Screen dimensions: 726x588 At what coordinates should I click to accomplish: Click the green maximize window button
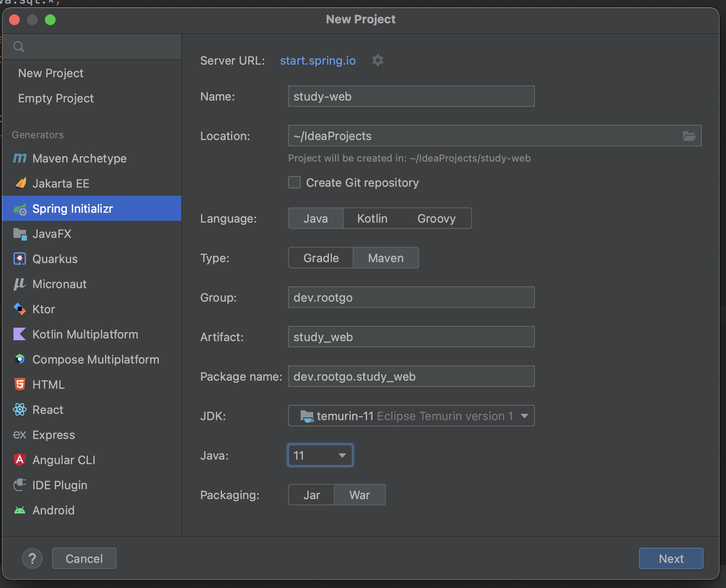(50, 20)
